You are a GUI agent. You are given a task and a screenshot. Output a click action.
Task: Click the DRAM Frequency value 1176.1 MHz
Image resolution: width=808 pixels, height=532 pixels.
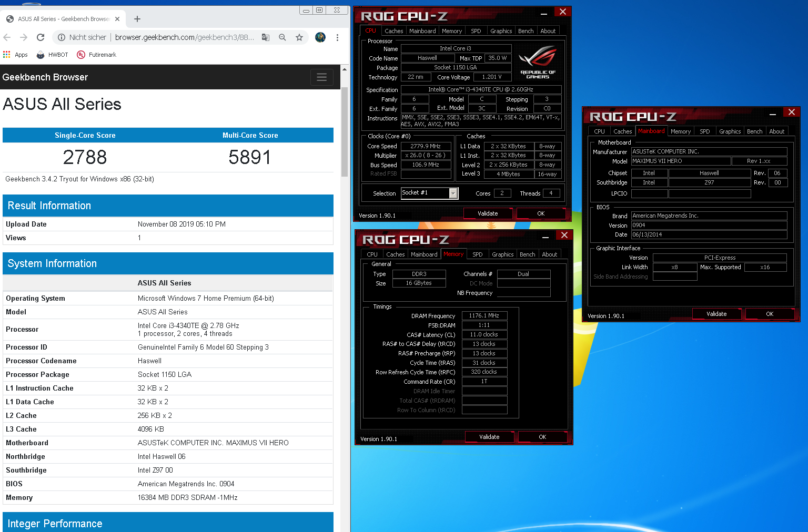pos(484,315)
